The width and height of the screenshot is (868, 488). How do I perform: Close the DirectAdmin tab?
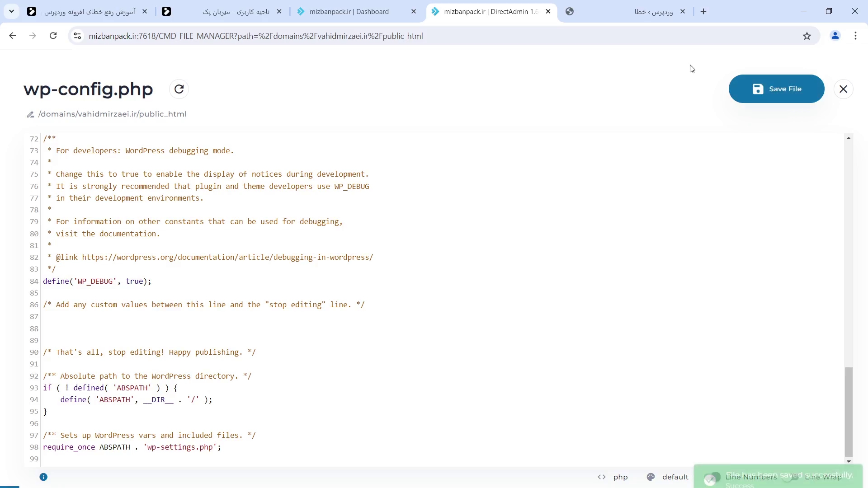548,12
